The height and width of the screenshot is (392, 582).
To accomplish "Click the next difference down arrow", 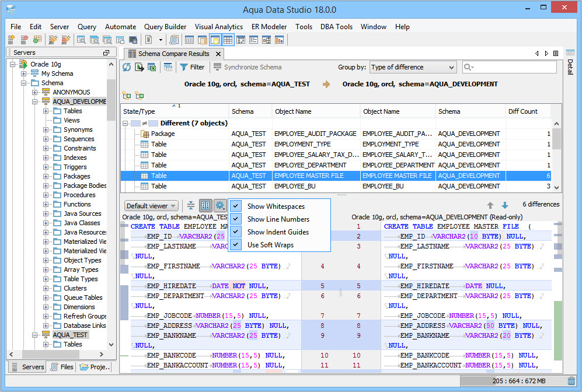I will (505, 205).
